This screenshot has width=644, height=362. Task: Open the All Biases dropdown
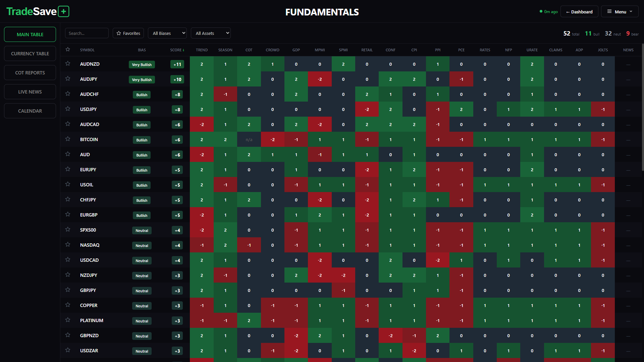(167, 33)
